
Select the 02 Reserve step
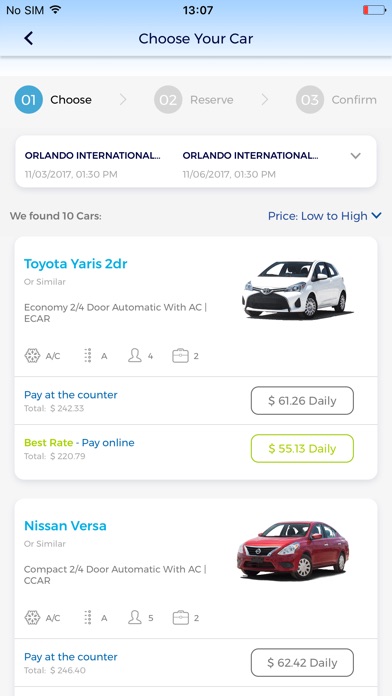tap(194, 100)
